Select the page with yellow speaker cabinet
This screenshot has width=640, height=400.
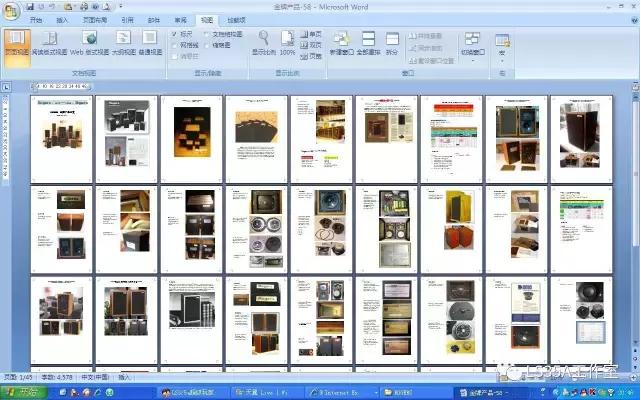451,229
